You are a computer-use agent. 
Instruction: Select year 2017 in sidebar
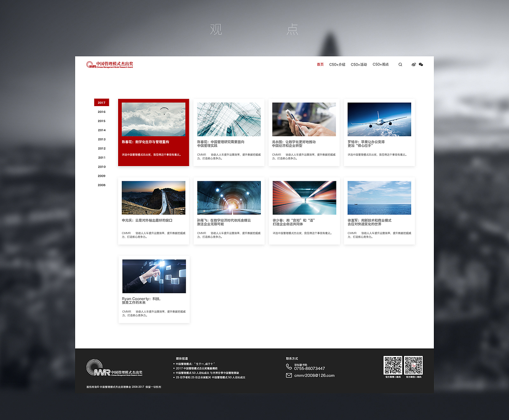pyautogui.click(x=101, y=103)
